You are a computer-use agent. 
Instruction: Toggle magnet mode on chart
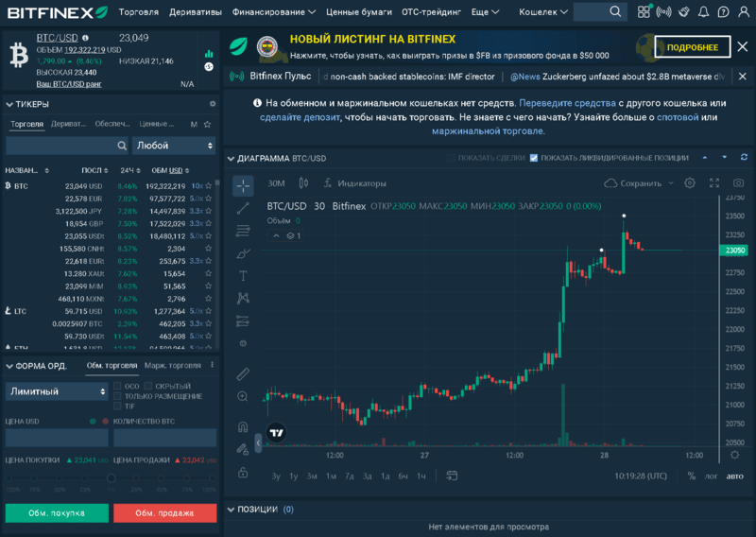coord(243,426)
